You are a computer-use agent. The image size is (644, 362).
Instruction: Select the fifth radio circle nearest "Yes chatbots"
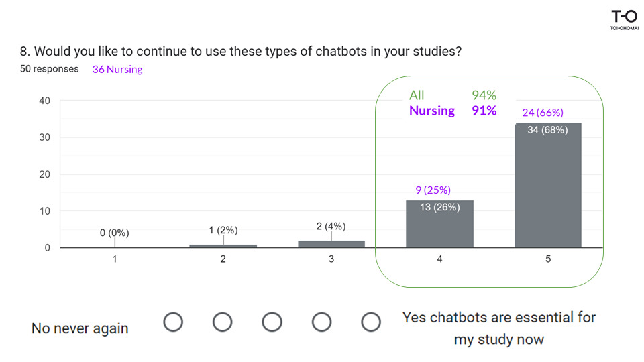(x=371, y=322)
